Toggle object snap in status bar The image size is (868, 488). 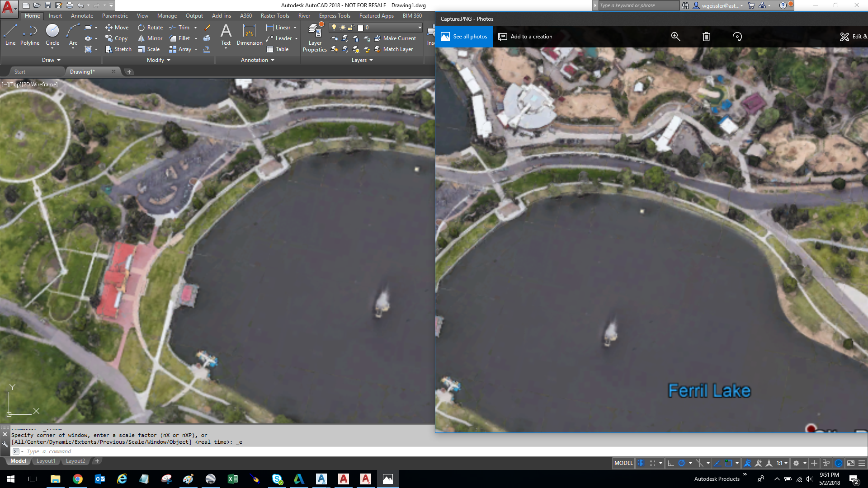tap(729, 463)
